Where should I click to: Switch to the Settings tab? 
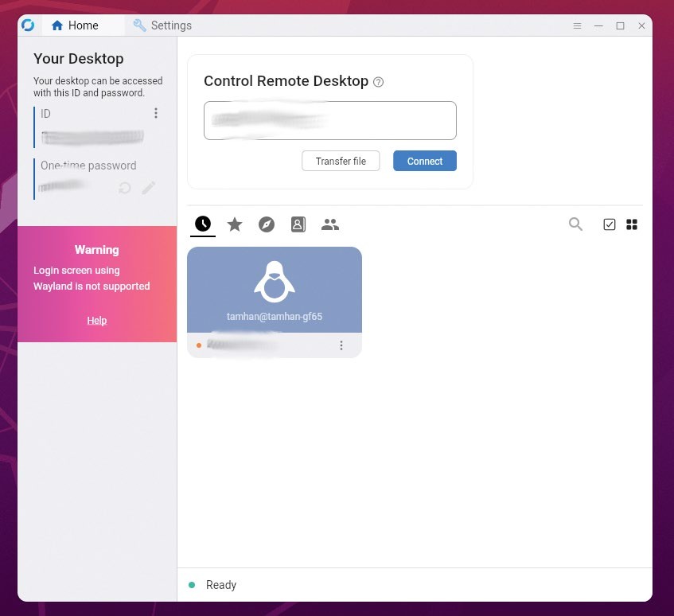[162, 25]
